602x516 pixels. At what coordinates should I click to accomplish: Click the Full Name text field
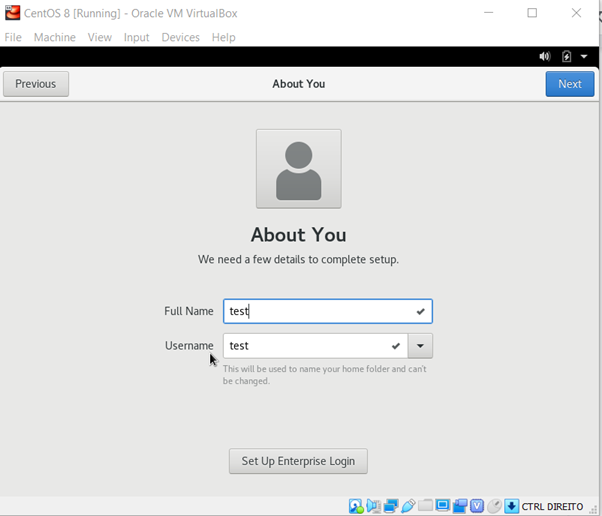pyautogui.click(x=320, y=311)
